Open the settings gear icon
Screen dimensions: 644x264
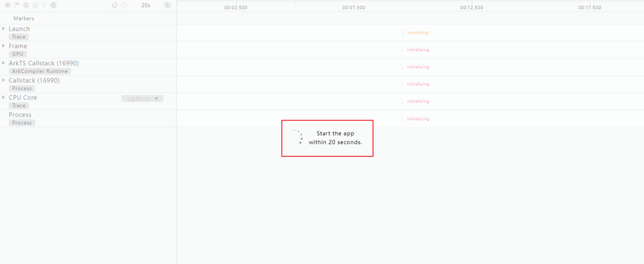[53, 5]
